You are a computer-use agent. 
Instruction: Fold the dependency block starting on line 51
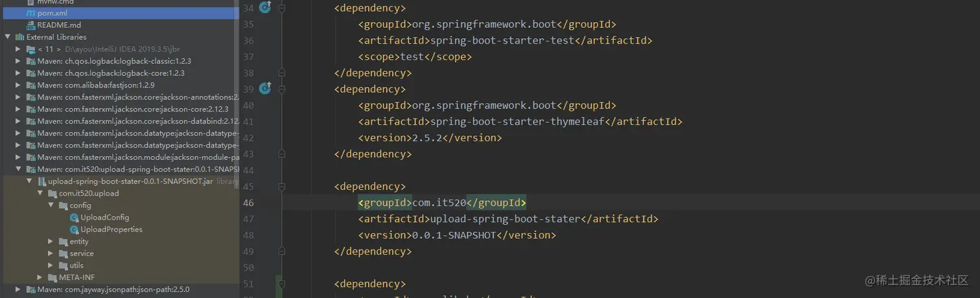pyautogui.click(x=281, y=284)
